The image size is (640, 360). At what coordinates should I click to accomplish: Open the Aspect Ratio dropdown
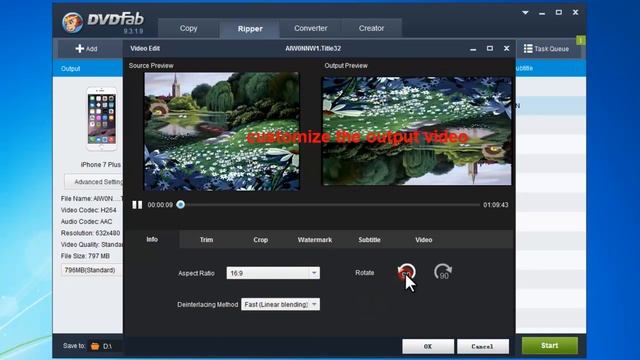point(273,273)
